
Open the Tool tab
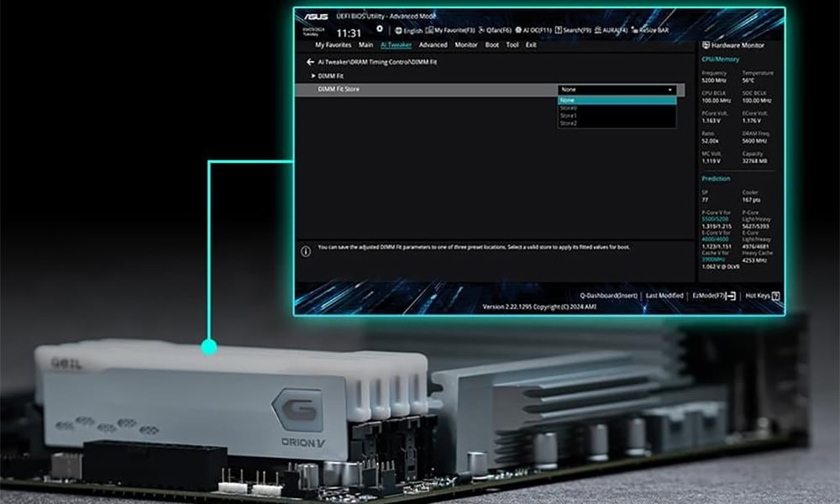512,45
